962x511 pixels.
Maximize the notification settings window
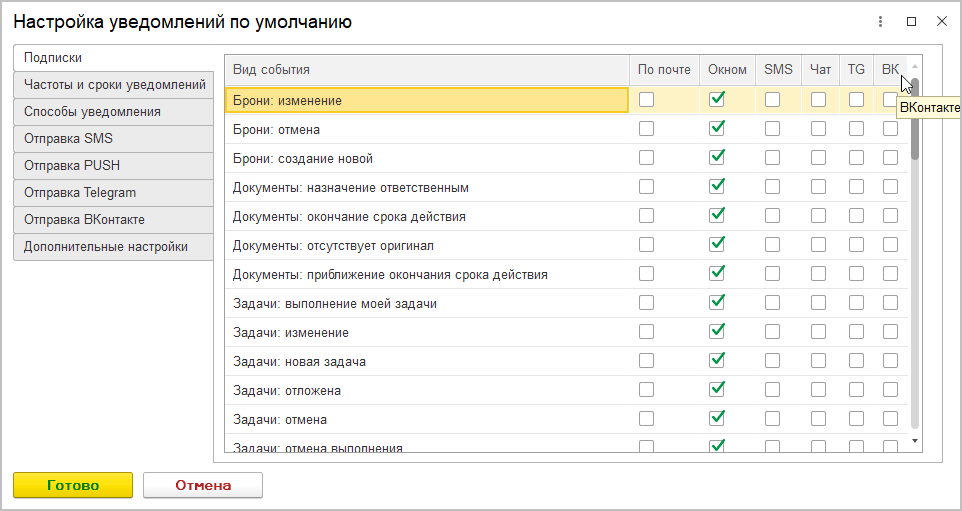(911, 21)
